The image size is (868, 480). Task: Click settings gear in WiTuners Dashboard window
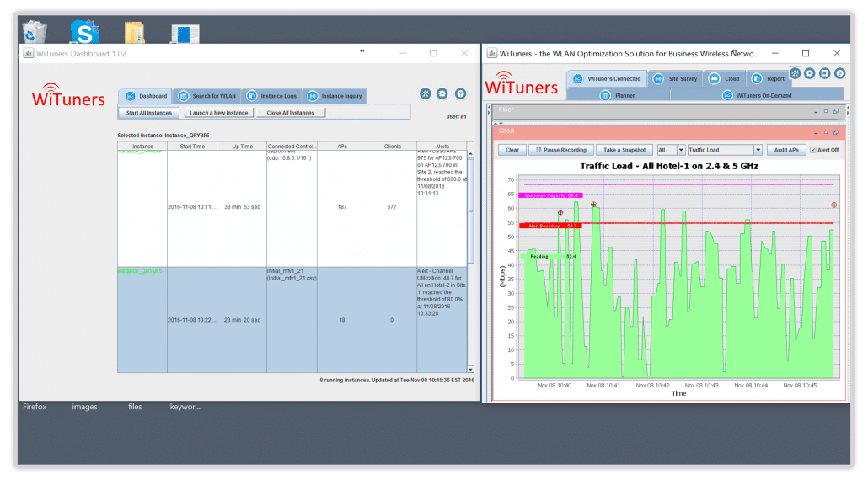(442, 93)
